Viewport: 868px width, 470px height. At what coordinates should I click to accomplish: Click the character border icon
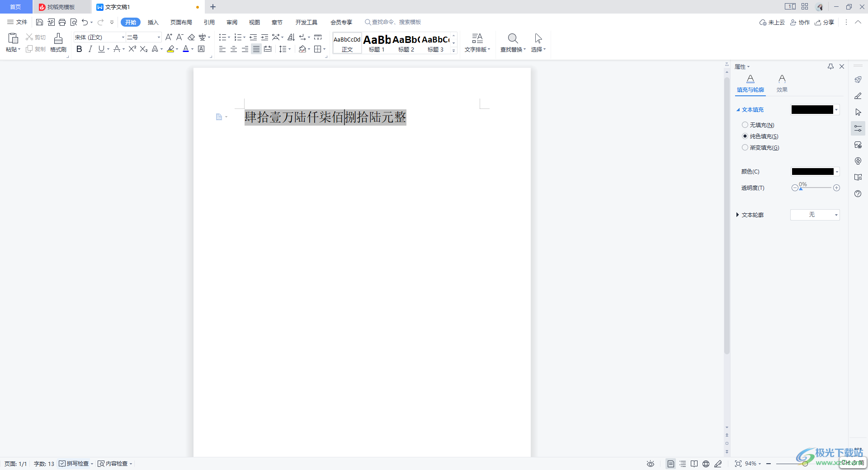[x=202, y=49]
